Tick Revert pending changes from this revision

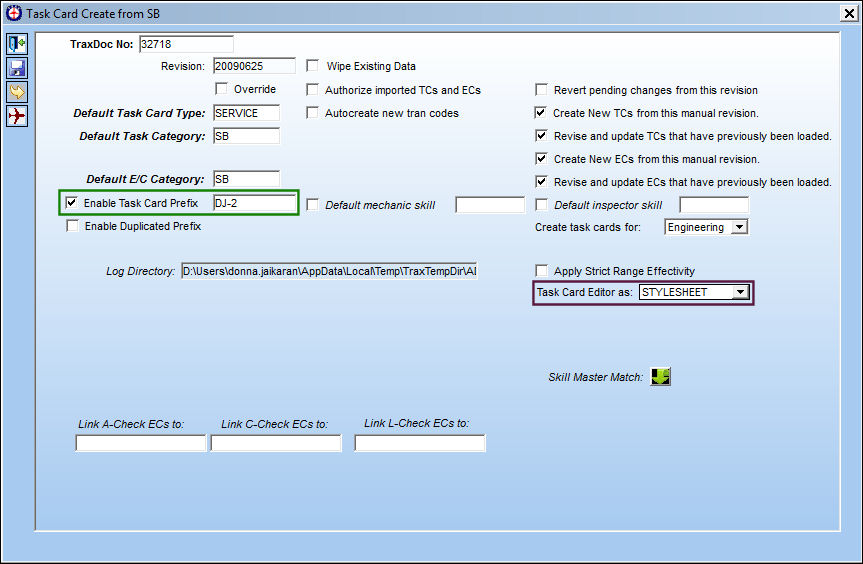pyautogui.click(x=542, y=90)
